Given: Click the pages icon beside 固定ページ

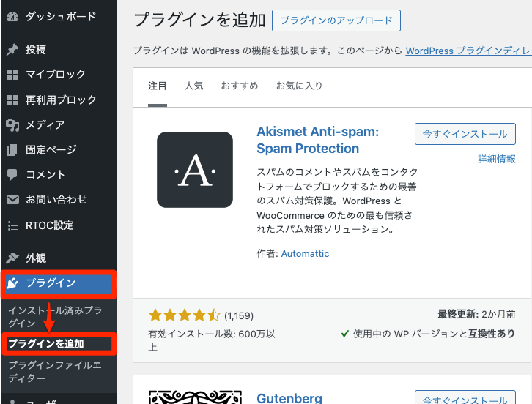Looking at the screenshot, I should click(12, 150).
